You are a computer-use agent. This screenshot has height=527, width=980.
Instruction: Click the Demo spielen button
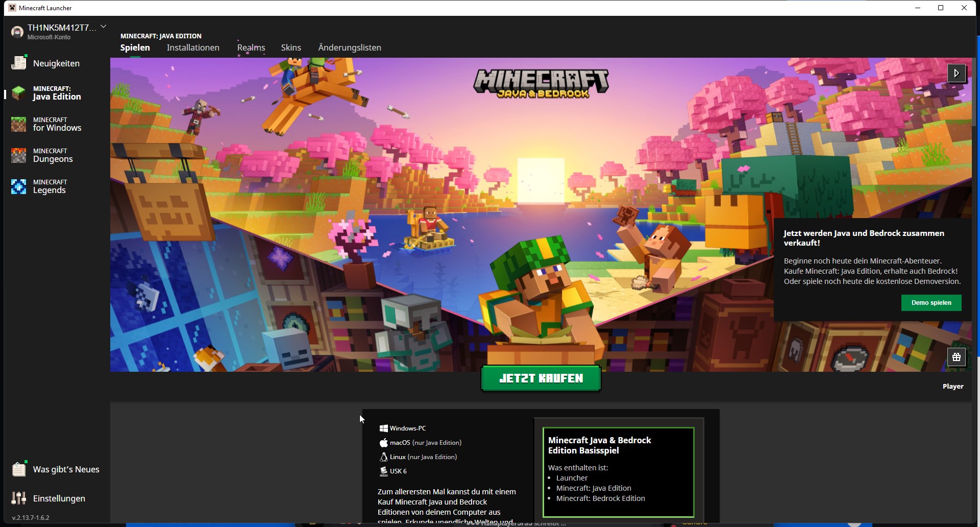tap(931, 303)
